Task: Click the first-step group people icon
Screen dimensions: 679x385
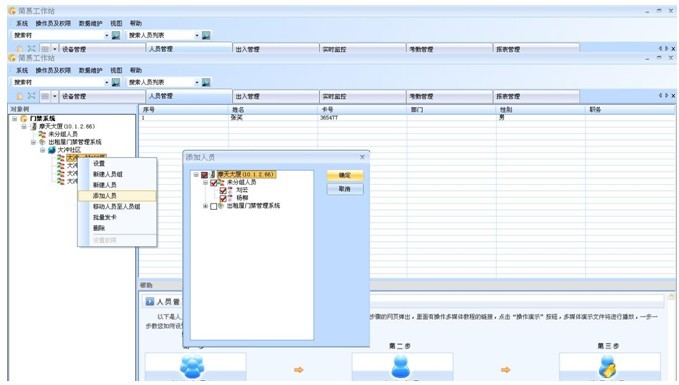Action: 192,366
